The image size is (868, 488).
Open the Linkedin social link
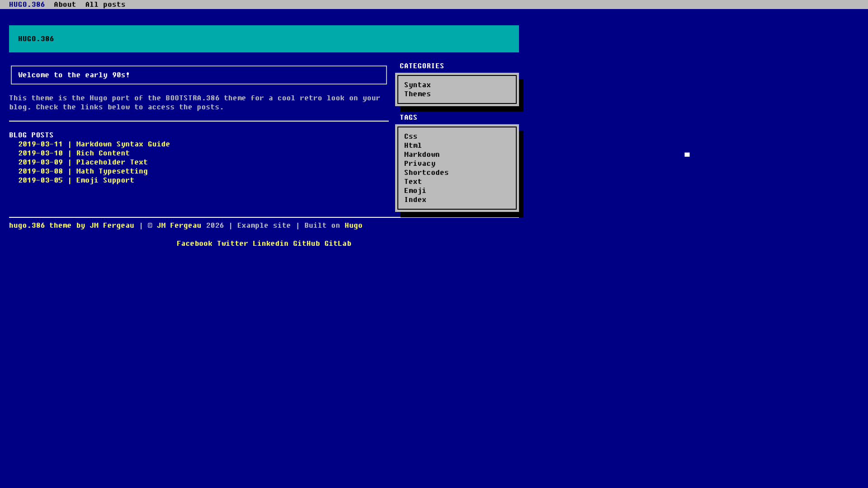point(270,244)
